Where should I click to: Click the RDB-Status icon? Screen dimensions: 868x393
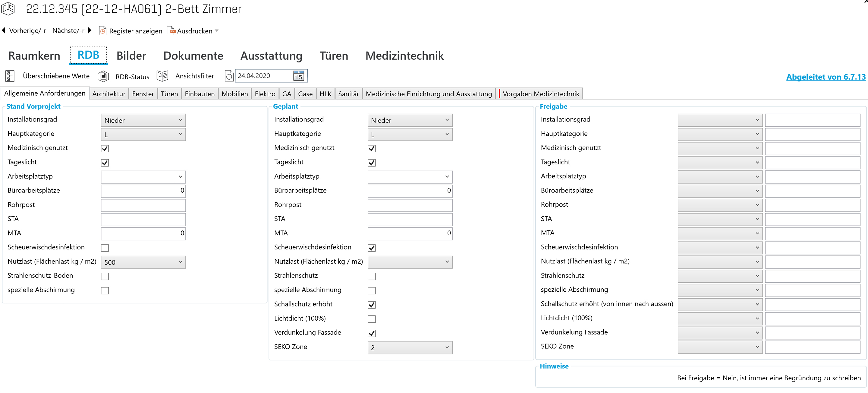(103, 76)
